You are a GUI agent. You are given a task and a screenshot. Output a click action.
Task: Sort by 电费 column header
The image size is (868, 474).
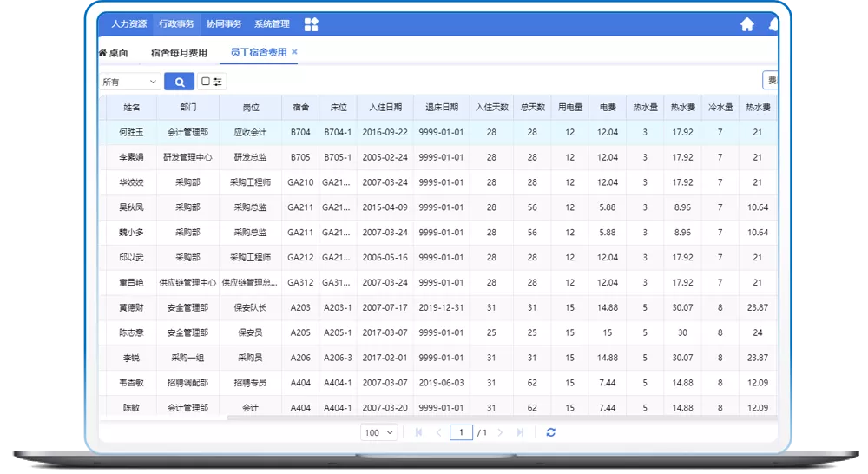click(x=608, y=108)
